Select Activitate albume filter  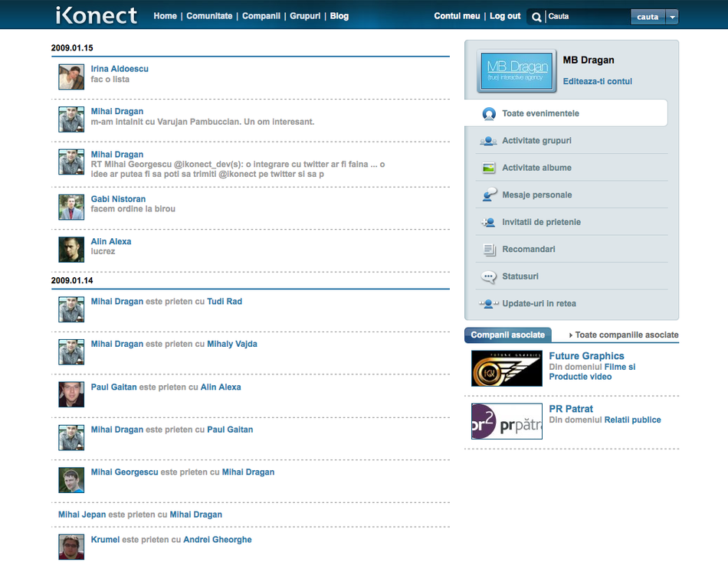click(x=536, y=168)
